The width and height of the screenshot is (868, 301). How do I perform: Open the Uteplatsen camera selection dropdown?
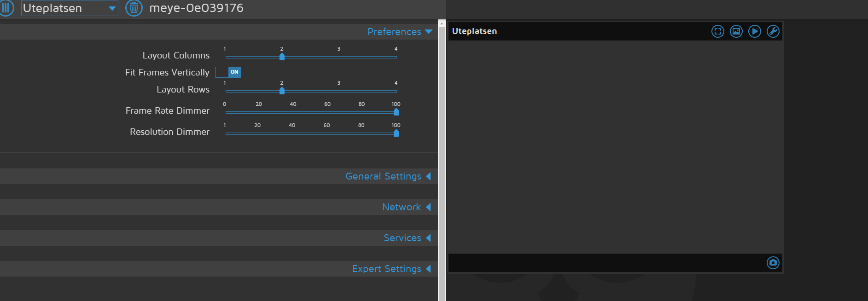(70, 8)
